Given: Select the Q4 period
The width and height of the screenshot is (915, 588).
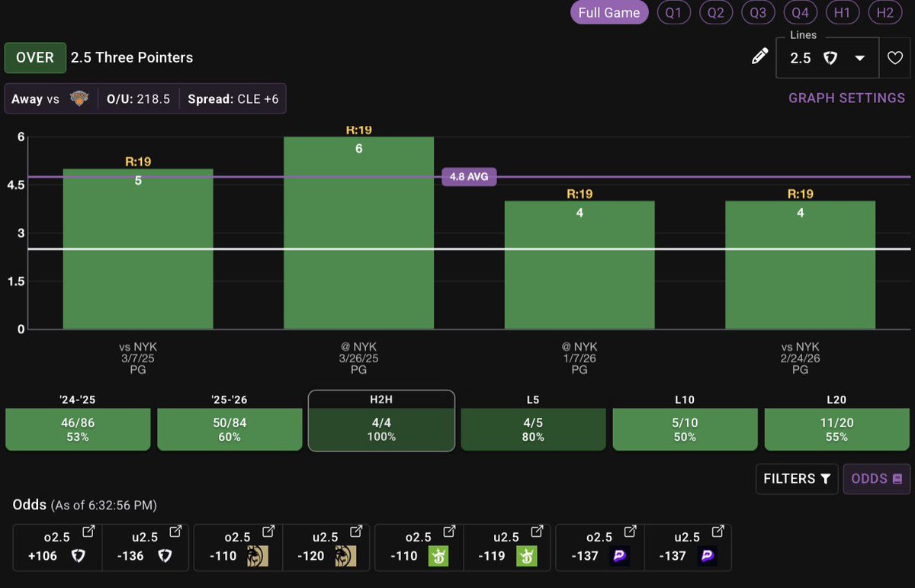Looking at the screenshot, I should coord(801,12).
